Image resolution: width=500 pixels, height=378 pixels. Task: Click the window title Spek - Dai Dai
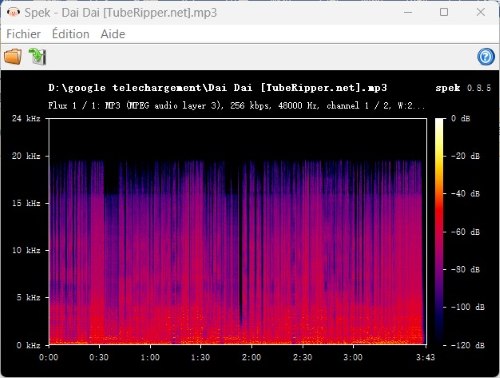(121, 13)
